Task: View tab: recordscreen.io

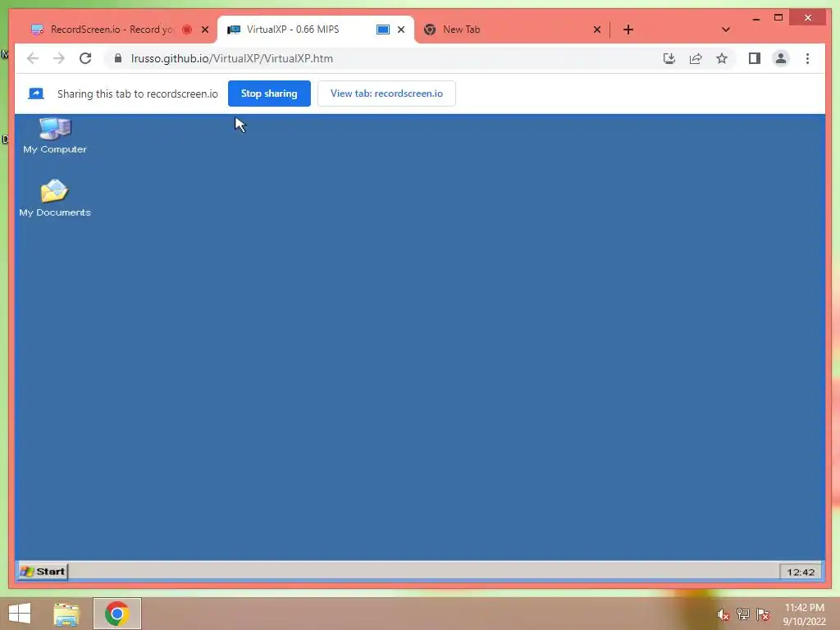Action: tap(386, 94)
